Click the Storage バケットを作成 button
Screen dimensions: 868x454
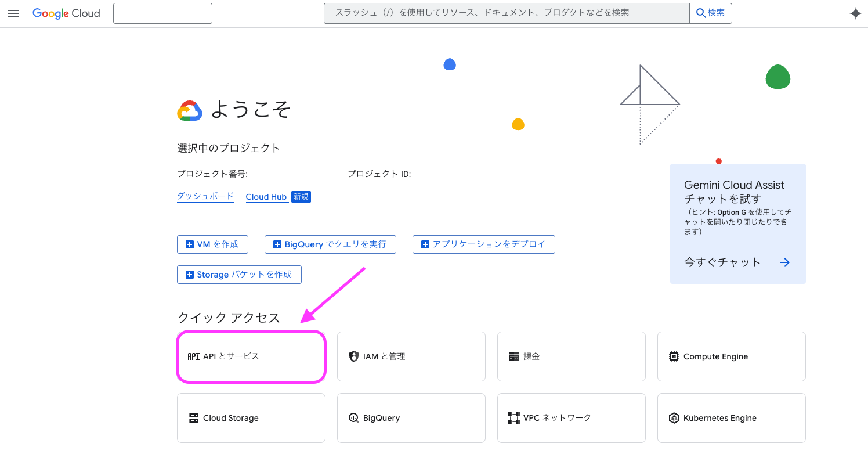point(239,274)
